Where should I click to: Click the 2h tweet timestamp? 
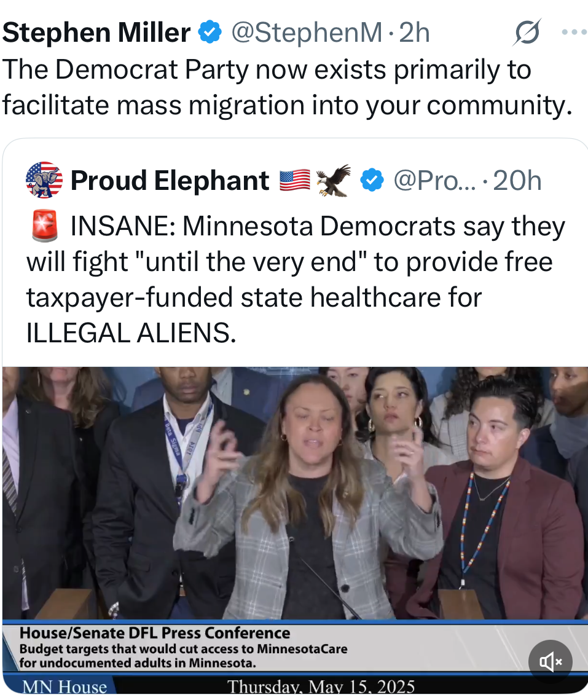414,33
